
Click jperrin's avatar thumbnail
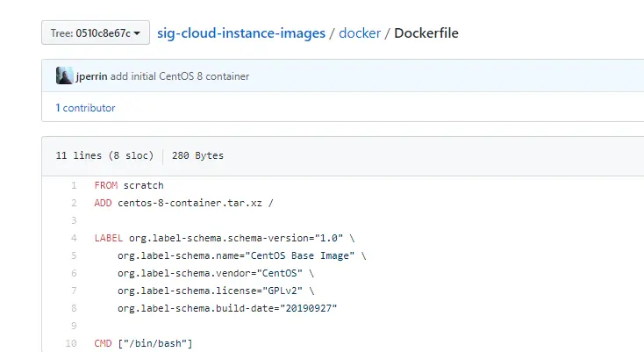(64, 76)
